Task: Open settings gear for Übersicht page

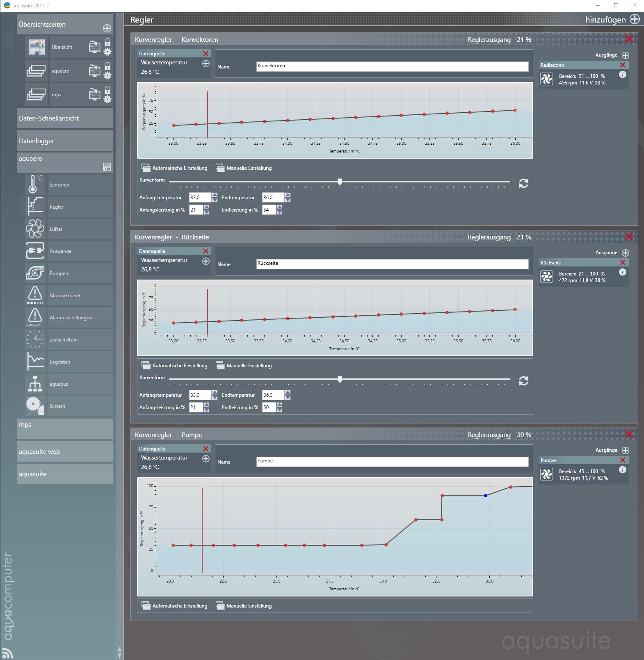Action: (x=107, y=52)
